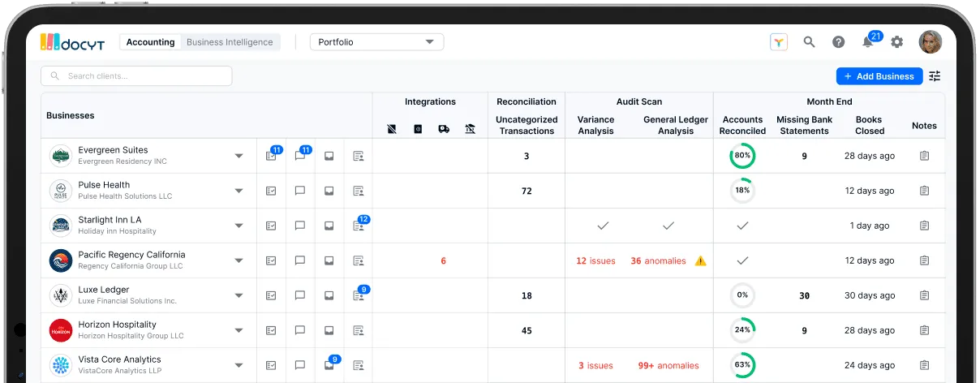Open the 99+ anomalies link
Screen dimensions: 980x383
coord(668,366)
